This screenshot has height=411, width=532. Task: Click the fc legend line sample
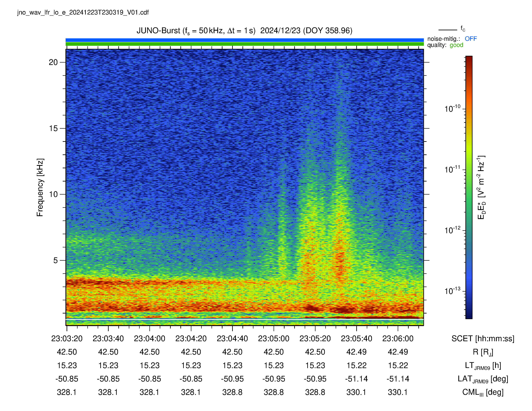pos(448,30)
